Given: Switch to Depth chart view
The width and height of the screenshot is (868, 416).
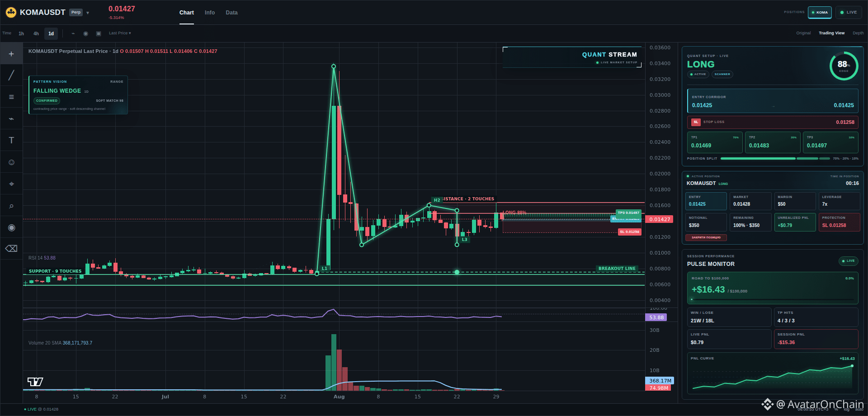Looking at the screenshot, I should [x=858, y=33].
